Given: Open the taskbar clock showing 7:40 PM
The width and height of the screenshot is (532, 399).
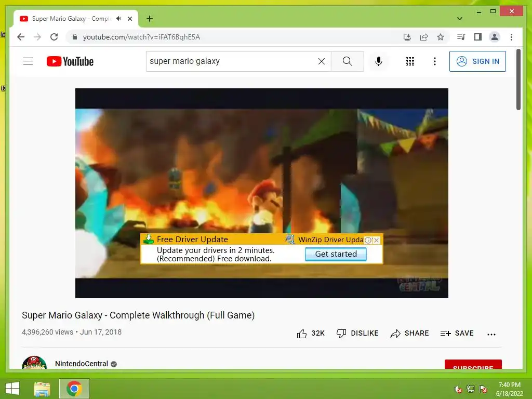Looking at the screenshot, I should [x=509, y=389].
